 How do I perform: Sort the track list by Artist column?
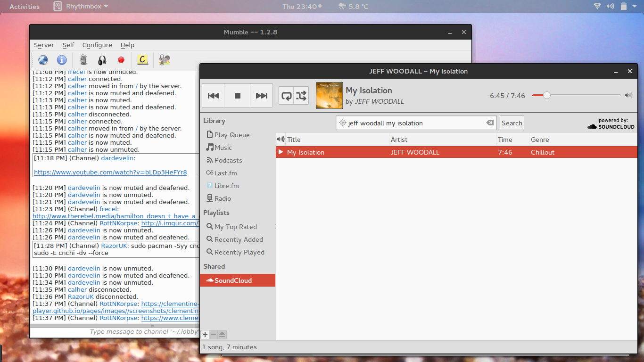[x=443, y=140]
